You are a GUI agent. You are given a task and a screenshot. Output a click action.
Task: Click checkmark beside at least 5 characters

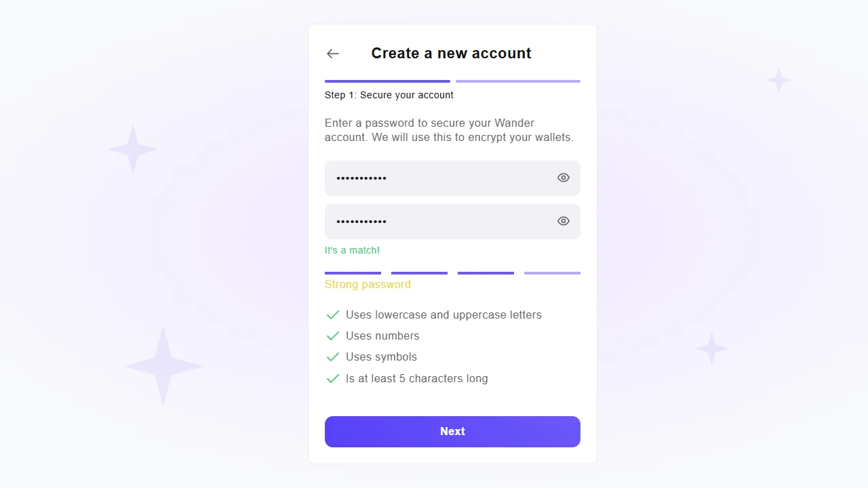click(333, 379)
